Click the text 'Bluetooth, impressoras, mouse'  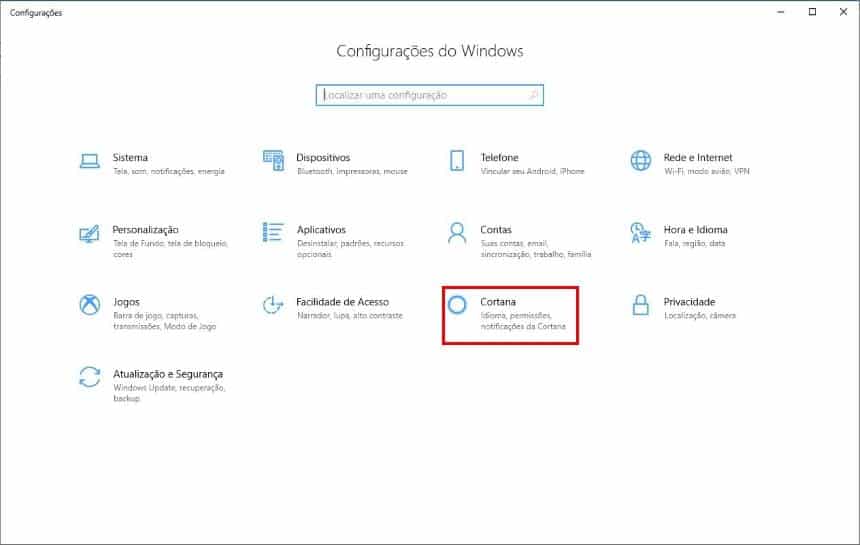point(352,172)
